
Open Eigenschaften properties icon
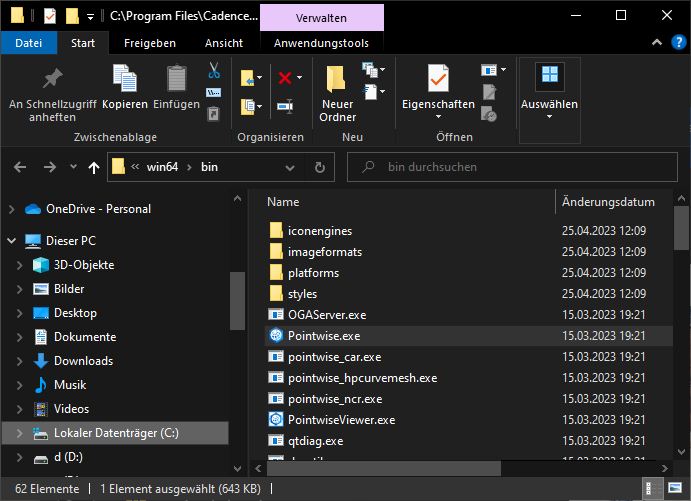coord(438,78)
